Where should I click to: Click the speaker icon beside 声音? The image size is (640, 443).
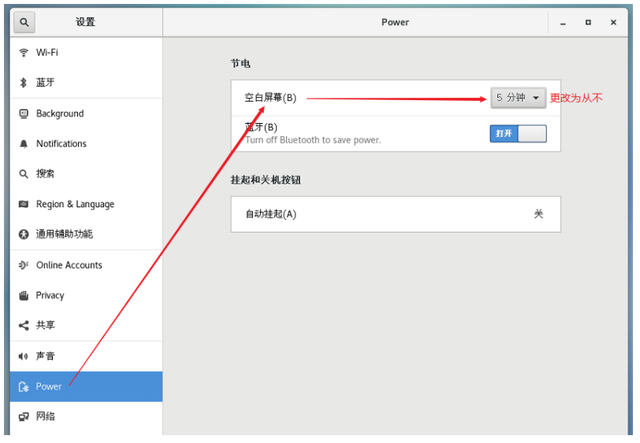[24, 356]
